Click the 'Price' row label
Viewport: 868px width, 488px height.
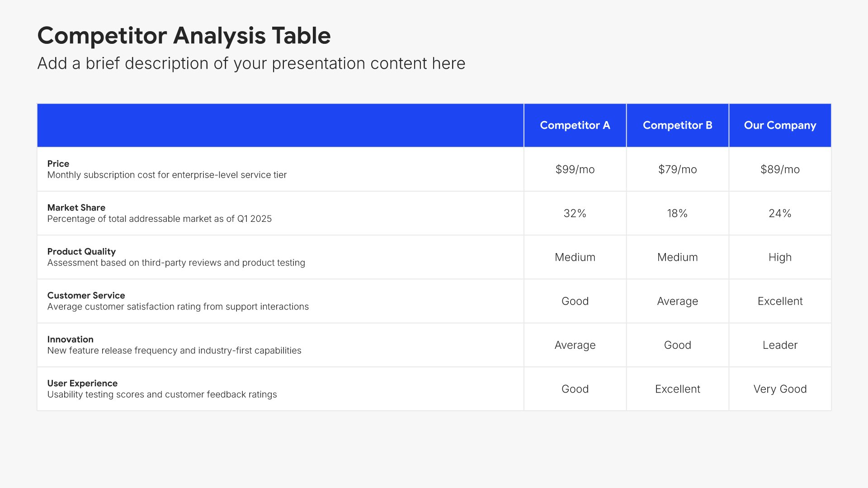pos(58,164)
